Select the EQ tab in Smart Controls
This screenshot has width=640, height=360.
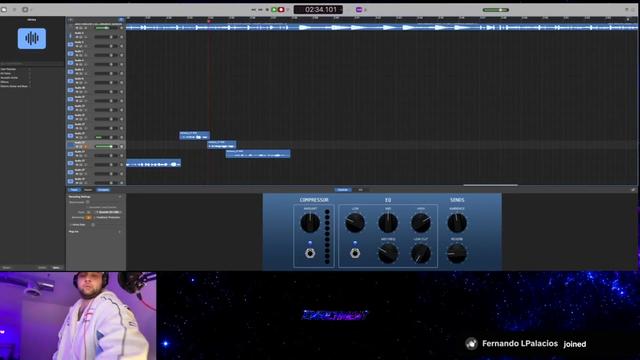point(360,190)
